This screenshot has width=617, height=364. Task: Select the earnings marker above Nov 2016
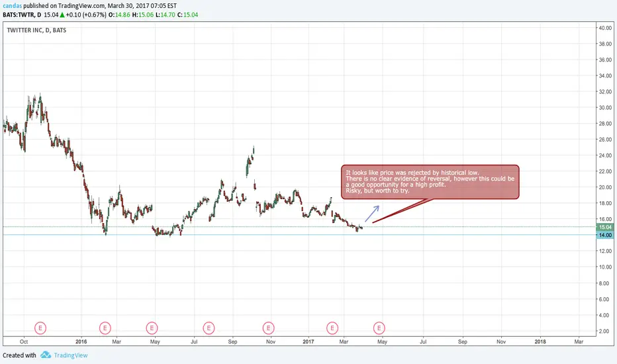coord(268,328)
